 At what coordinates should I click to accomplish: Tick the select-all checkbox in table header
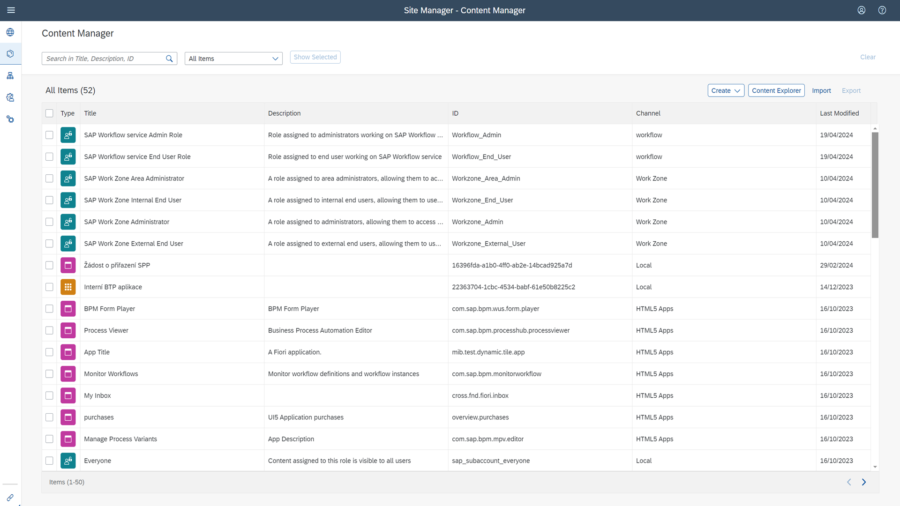click(x=49, y=113)
